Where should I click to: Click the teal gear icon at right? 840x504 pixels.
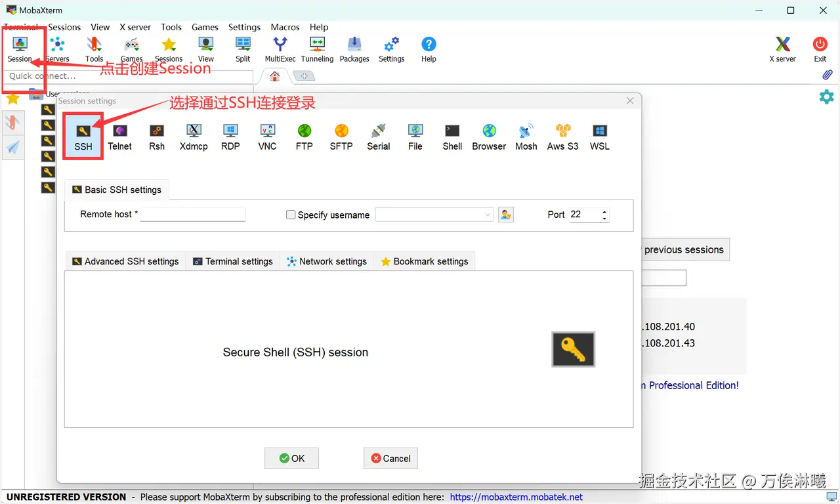point(826,97)
